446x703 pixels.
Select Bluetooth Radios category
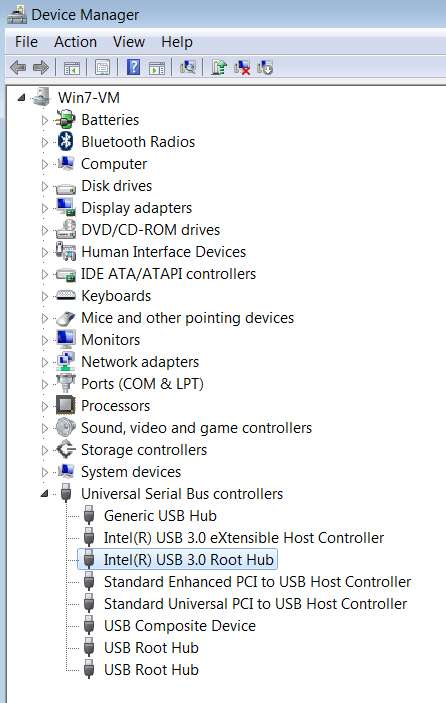pyautogui.click(x=138, y=142)
